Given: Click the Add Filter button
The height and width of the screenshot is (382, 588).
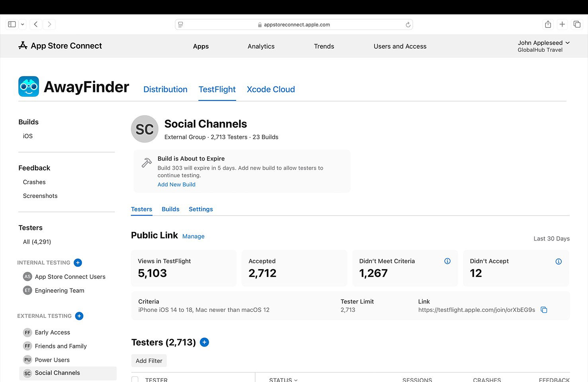Looking at the screenshot, I should point(149,361).
